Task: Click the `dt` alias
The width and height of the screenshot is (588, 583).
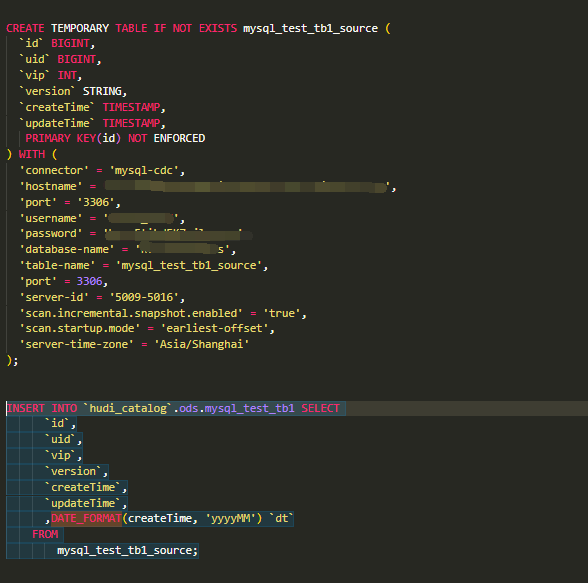Action: (281, 519)
